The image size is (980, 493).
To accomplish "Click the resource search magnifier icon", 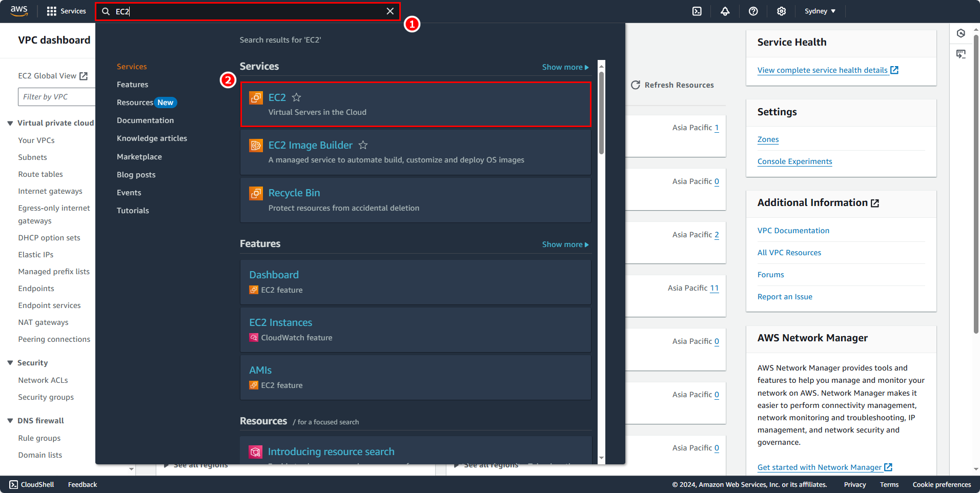I will click(255, 451).
